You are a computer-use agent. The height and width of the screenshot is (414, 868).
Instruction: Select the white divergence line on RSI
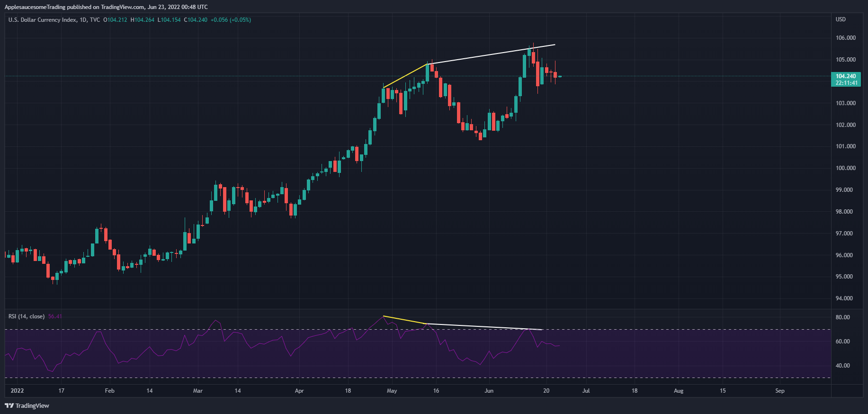[483, 326]
